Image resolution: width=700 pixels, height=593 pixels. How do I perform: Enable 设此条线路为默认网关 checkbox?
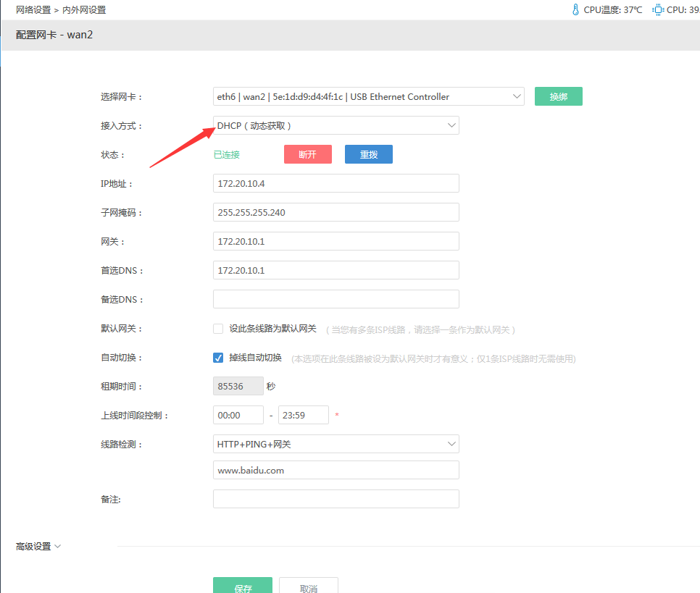[218, 329]
